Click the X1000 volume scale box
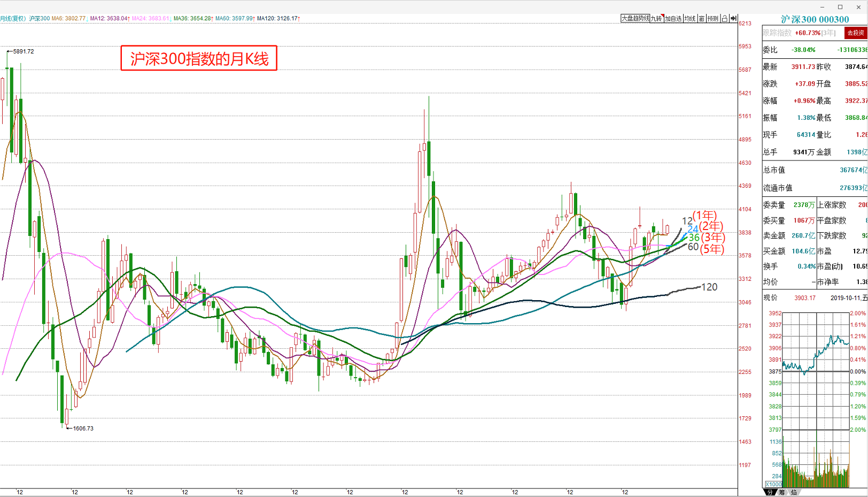This screenshot has width=868, height=497. pyautogui.click(x=773, y=484)
